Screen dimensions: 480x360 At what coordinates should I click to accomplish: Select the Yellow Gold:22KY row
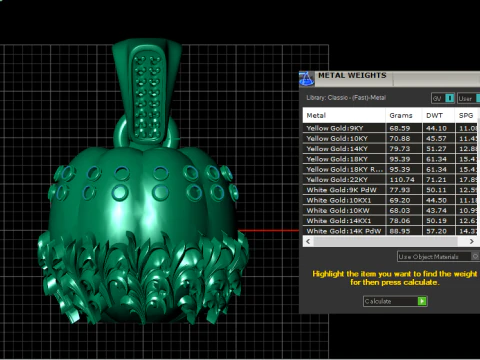[x=390, y=180]
